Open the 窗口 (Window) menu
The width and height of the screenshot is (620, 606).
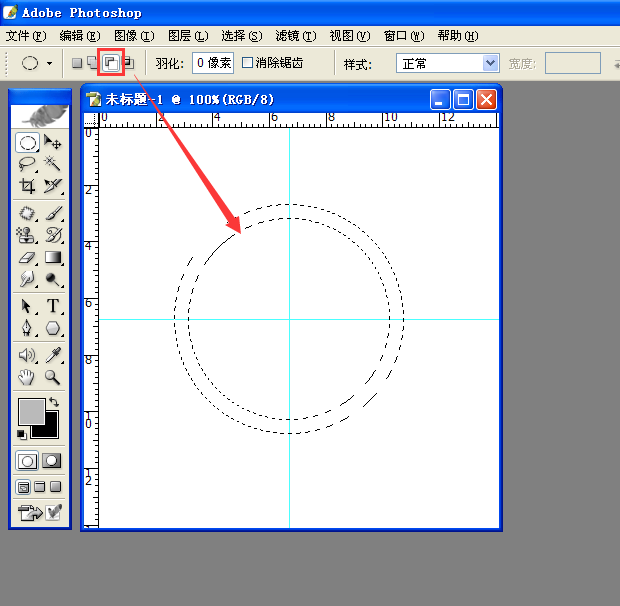tap(404, 36)
